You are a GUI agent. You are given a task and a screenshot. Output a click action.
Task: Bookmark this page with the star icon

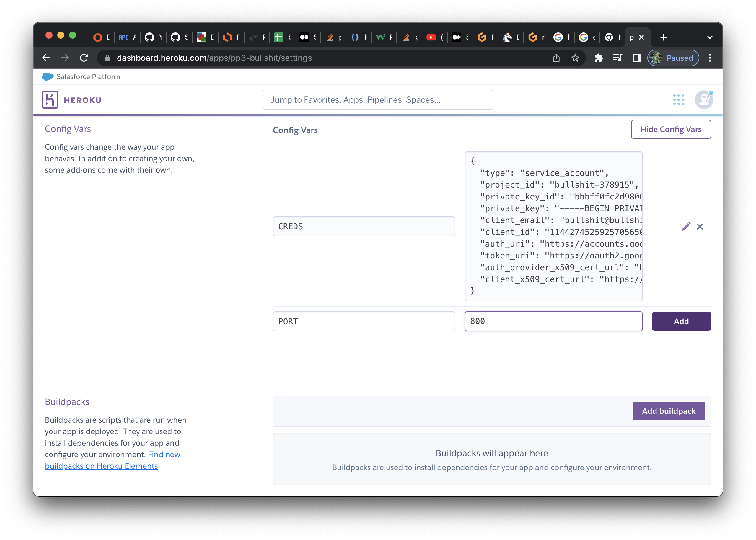[x=575, y=58]
